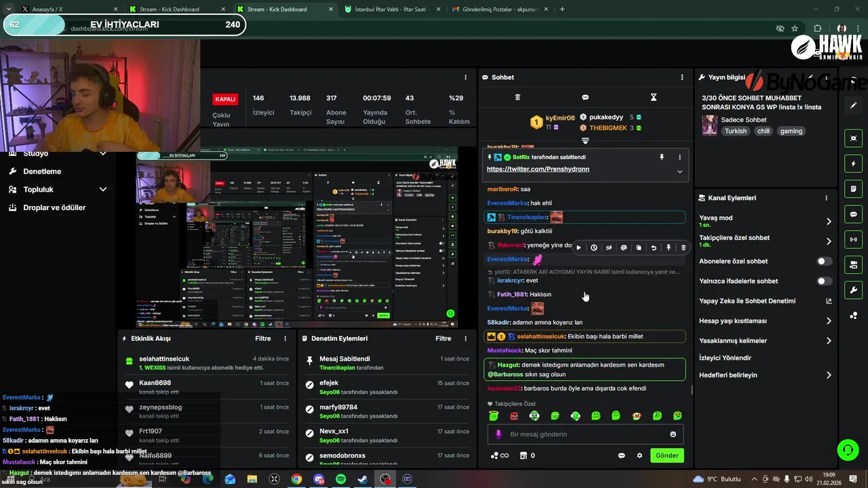Click into Bir mesaj gönderin input field
This screenshot has width=868, height=488.
(585, 434)
